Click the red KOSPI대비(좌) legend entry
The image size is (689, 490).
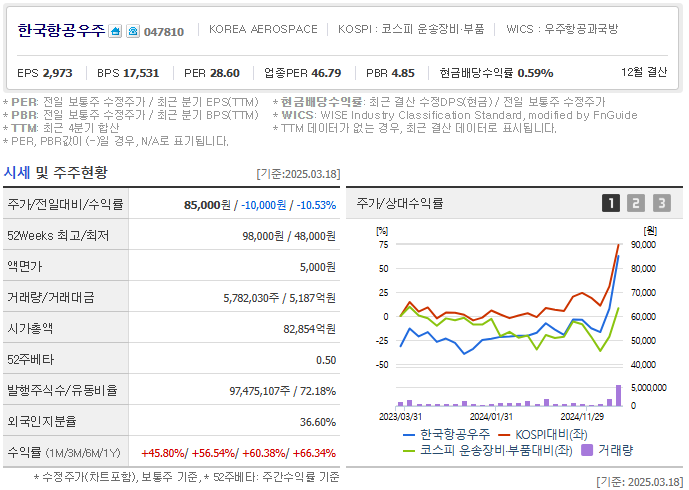click(543, 435)
